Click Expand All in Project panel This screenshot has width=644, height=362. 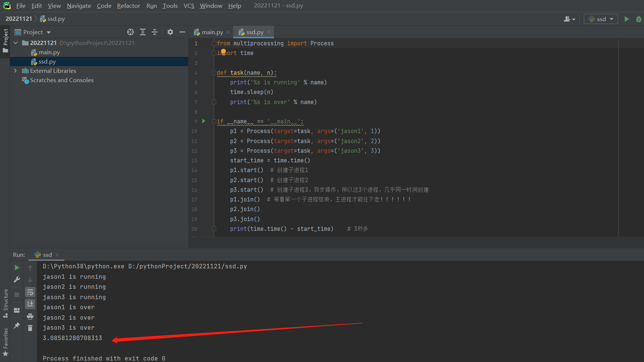tap(143, 32)
